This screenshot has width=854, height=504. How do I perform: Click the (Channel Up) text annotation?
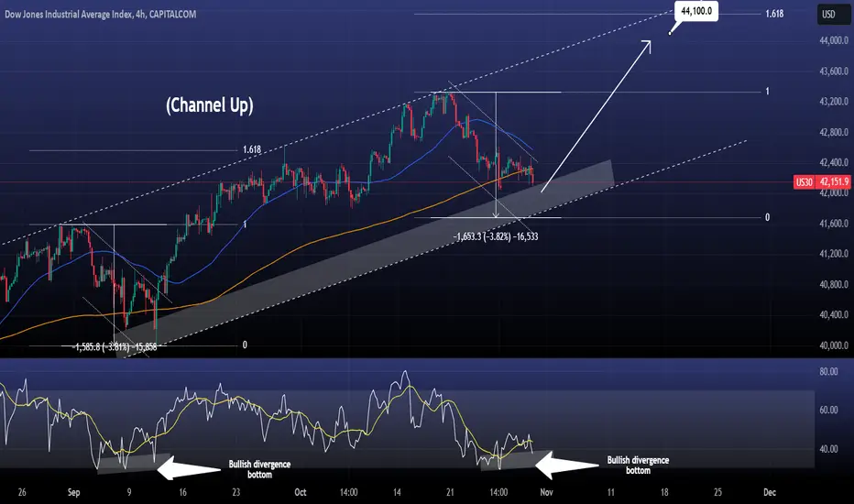coord(210,104)
